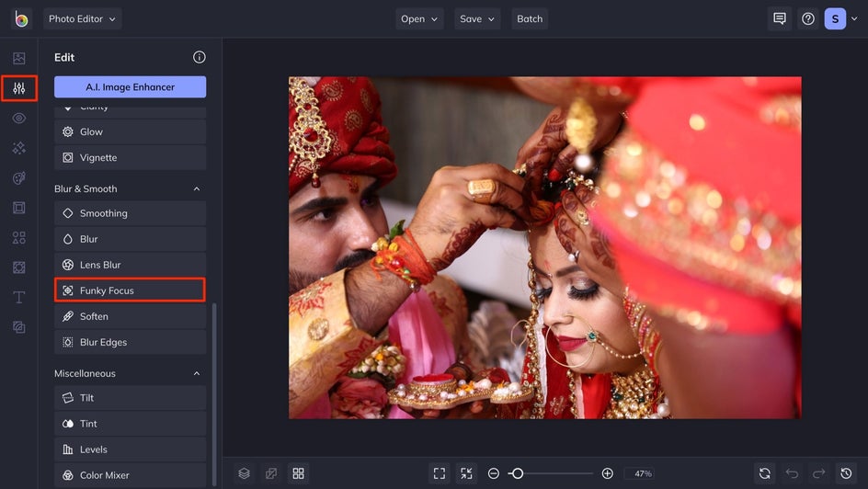The height and width of the screenshot is (489, 868).
Task: Open the help question mark icon
Action: pos(807,18)
